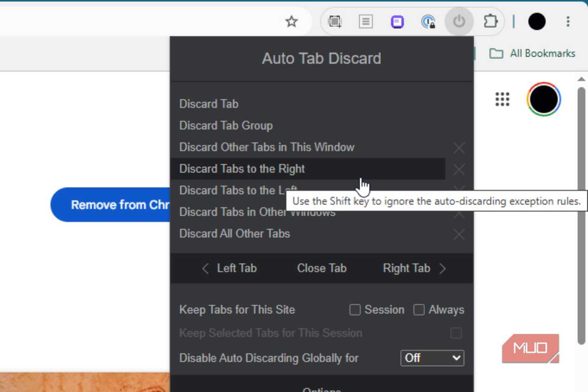Image resolution: width=588 pixels, height=392 pixels.
Task: Tick the Always checkbox
Action: click(x=419, y=310)
